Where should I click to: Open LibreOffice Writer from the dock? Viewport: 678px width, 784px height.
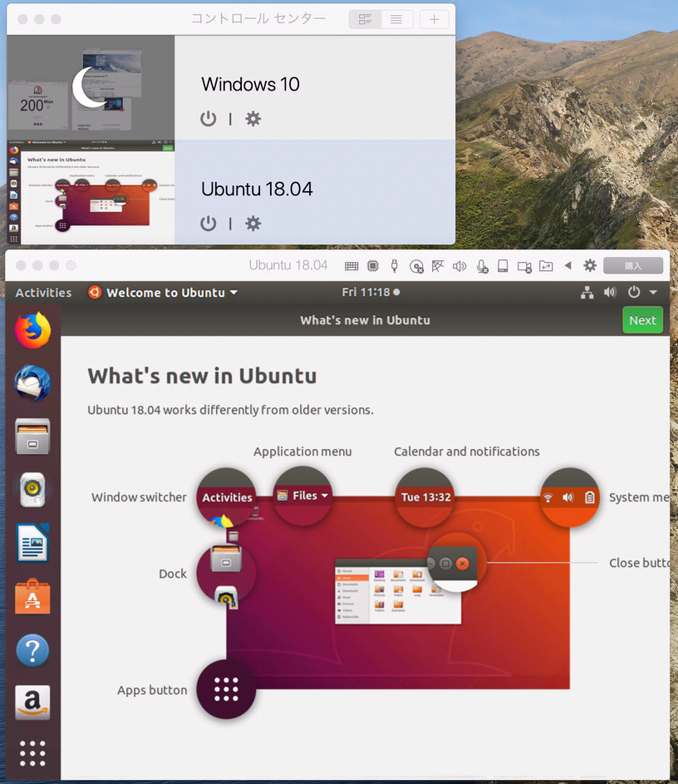tap(32, 544)
